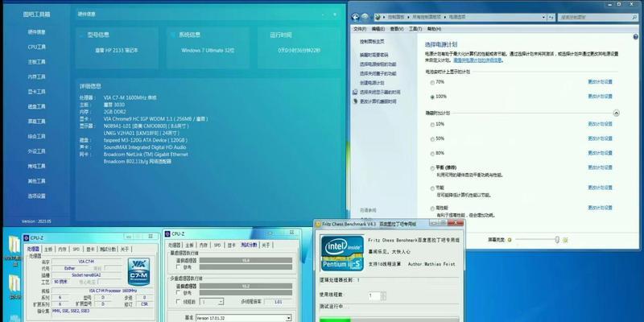The image size is (644, 322).
Task: Click the control panel icon in address bar
Action: (x=378, y=17)
